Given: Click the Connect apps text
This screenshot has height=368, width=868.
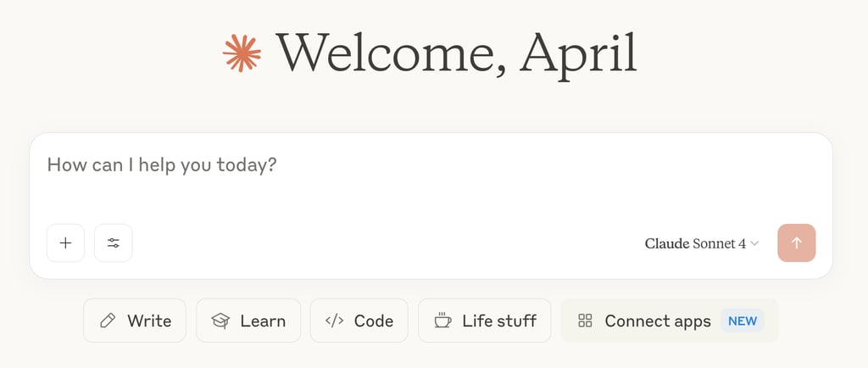Looking at the screenshot, I should click(658, 321).
